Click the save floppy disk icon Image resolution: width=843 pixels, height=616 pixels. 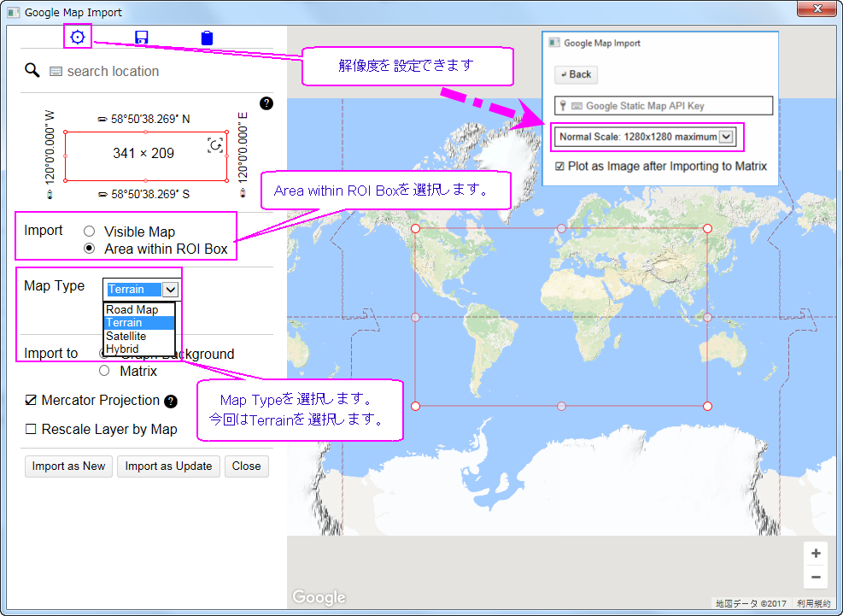(142, 37)
